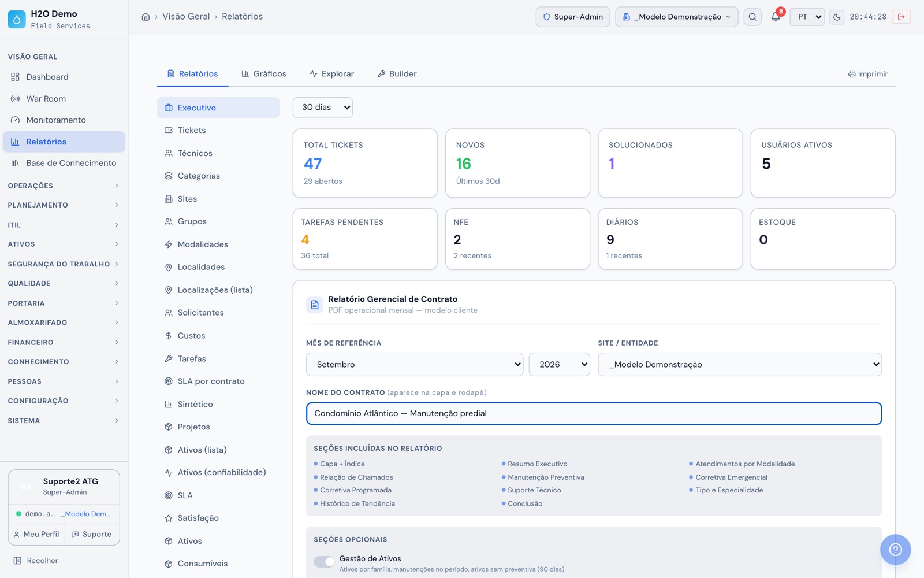Open Site / Entidade dropdown
This screenshot has height=578, width=924.
(740, 365)
